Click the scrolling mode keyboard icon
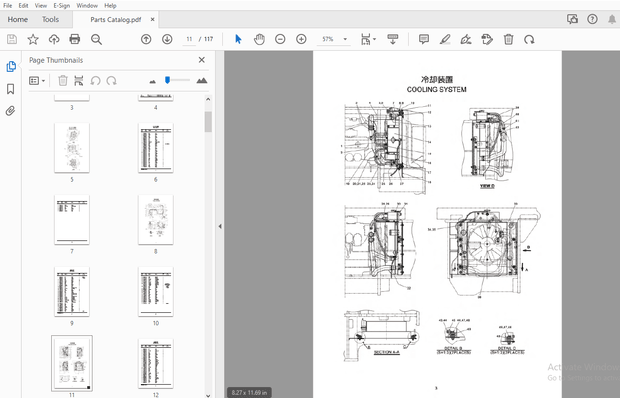This screenshot has width=620, height=398. click(x=393, y=39)
